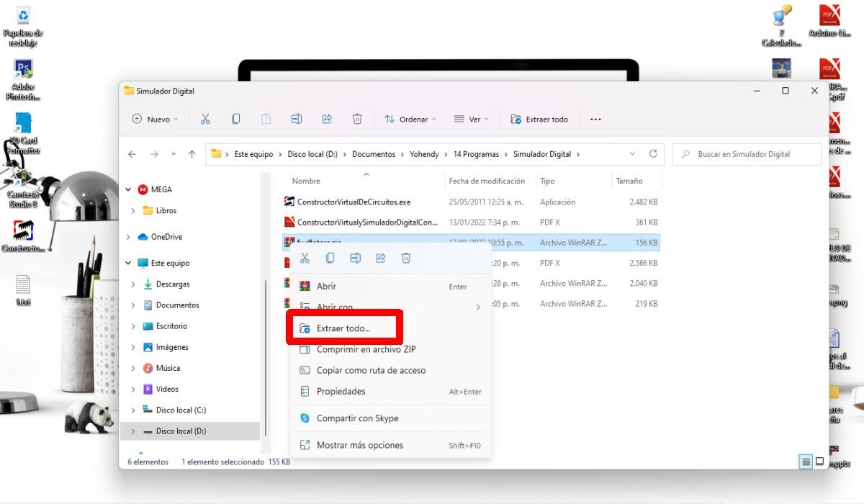This screenshot has height=504, width=864.
Task: Switch to large icons view in the status bar
Action: (x=819, y=462)
